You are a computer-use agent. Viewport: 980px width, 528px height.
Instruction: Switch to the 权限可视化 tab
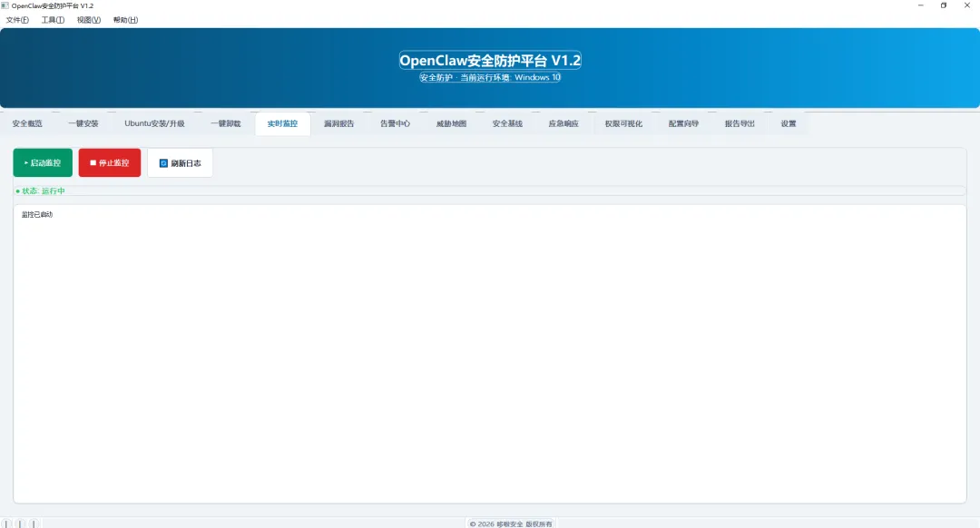(x=623, y=123)
